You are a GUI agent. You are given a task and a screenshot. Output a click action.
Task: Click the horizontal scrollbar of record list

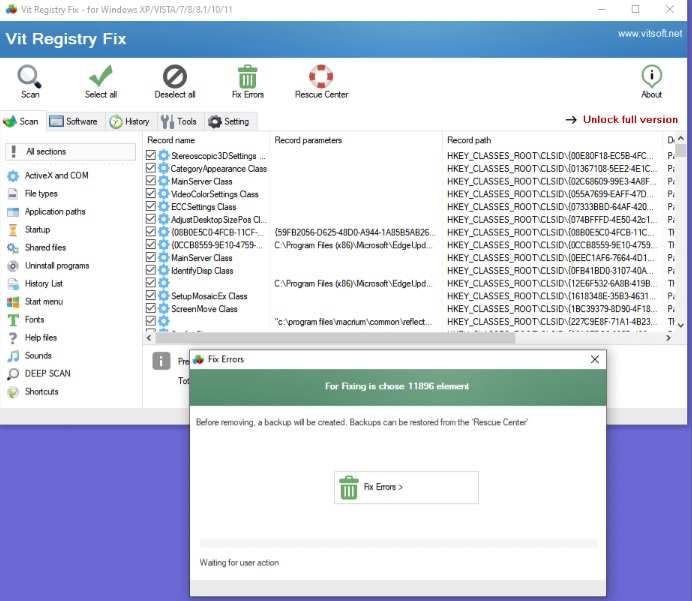(400, 339)
